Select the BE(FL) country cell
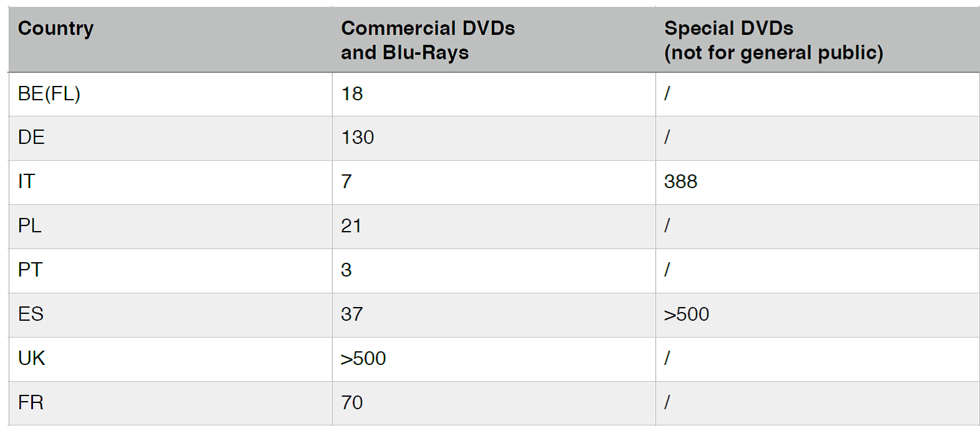Screen dimensions: 980x426 click(x=49, y=94)
